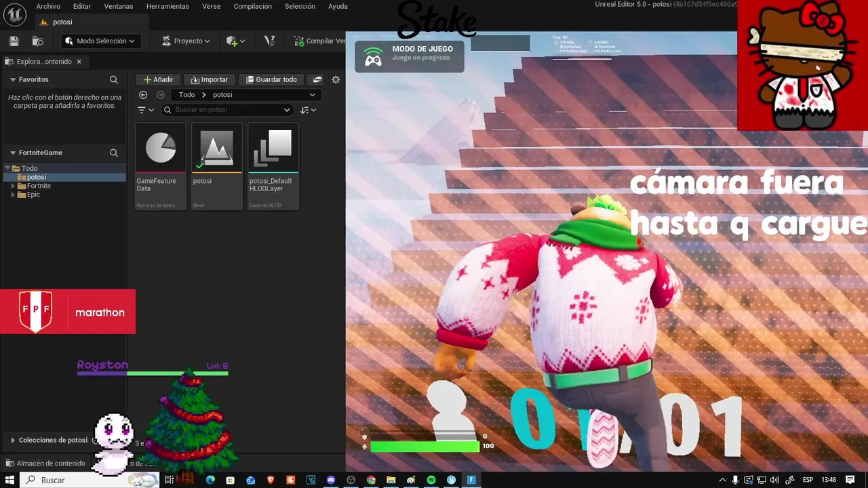Open the Proyecto dropdown menu
The width and height of the screenshot is (868, 488).
pos(186,41)
